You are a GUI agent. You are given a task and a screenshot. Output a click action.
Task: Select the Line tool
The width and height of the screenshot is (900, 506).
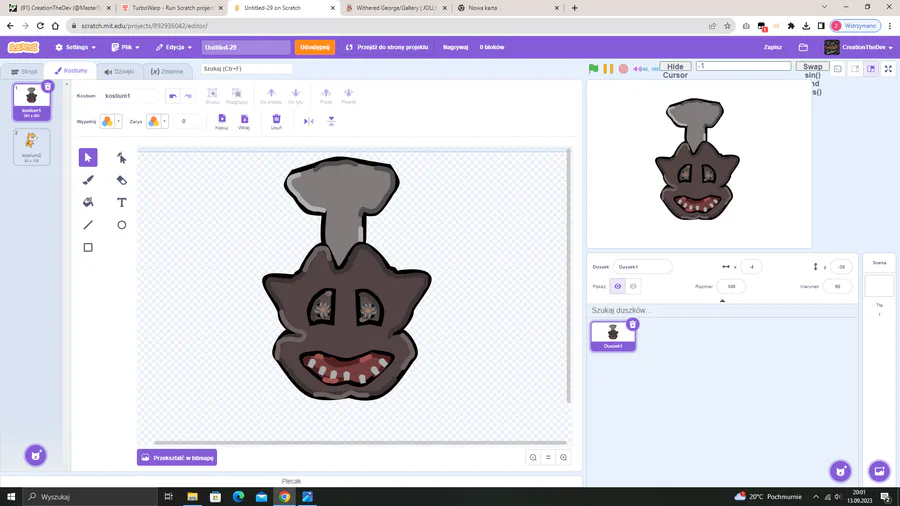[x=88, y=225]
